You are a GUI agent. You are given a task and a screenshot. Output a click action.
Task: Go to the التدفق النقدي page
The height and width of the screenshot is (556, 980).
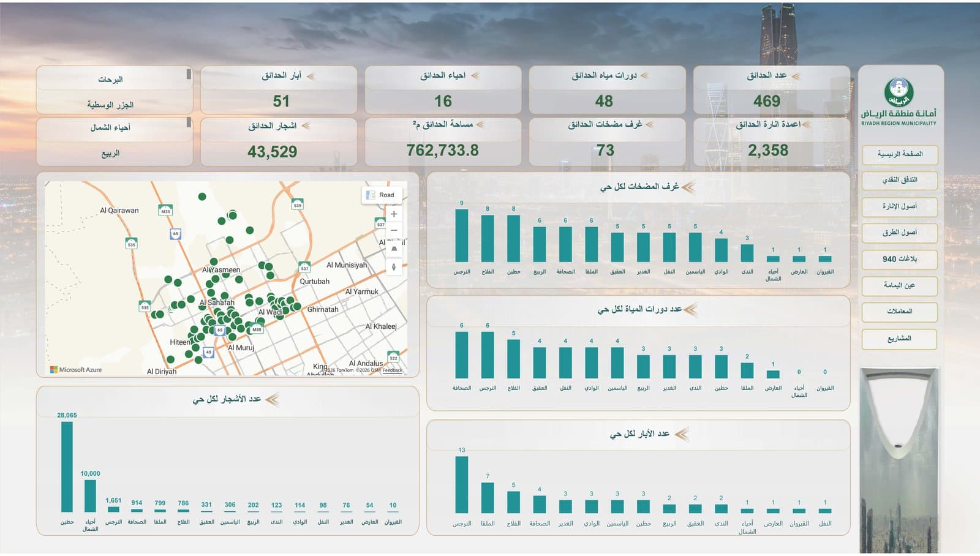pos(899,180)
